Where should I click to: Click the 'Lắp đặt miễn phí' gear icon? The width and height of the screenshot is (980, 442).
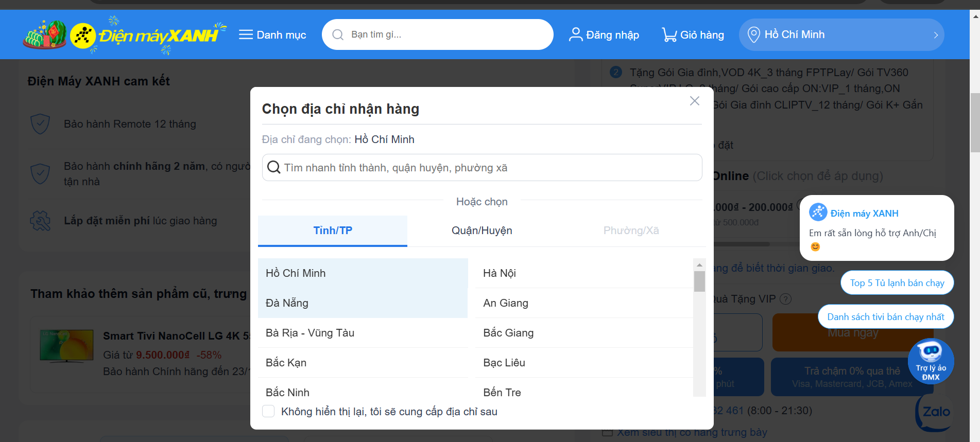click(40, 221)
